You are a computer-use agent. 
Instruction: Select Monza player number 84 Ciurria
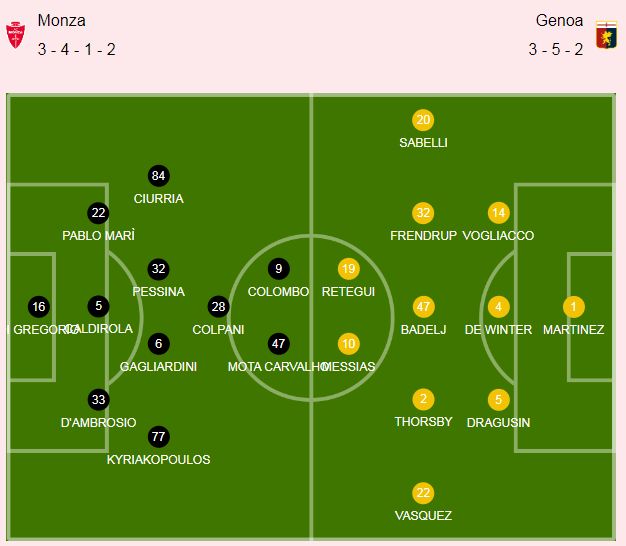[158, 176]
